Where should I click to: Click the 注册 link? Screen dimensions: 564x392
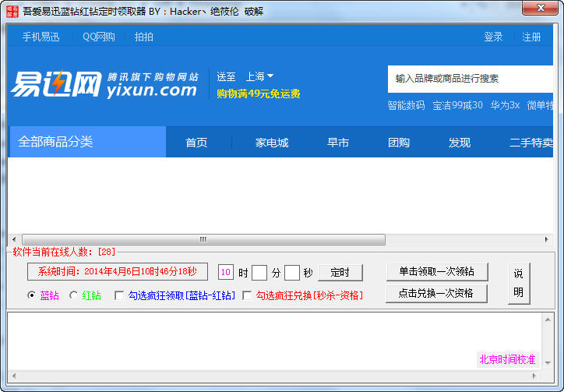(x=531, y=37)
